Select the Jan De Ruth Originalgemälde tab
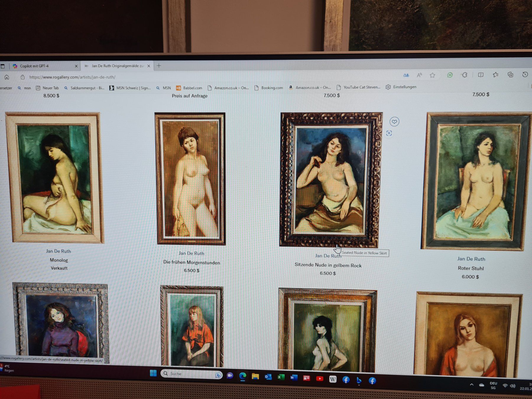532x399 pixels. point(117,66)
